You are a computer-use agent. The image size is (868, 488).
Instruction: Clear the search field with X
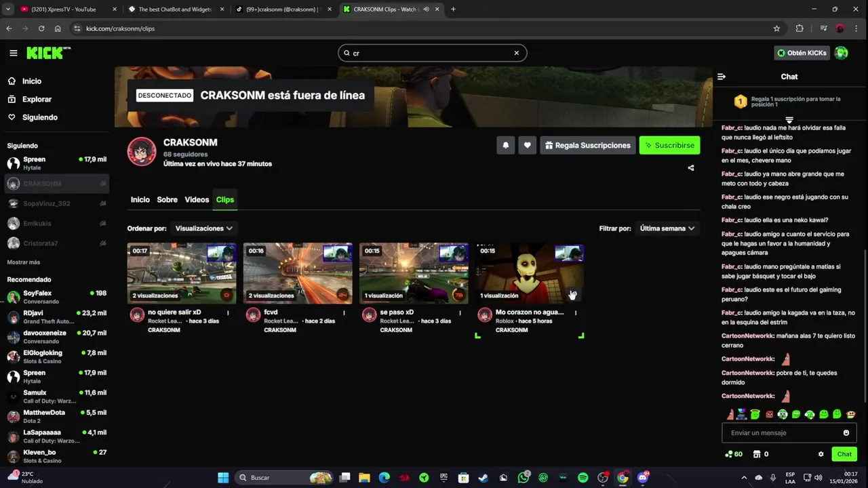click(516, 53)
